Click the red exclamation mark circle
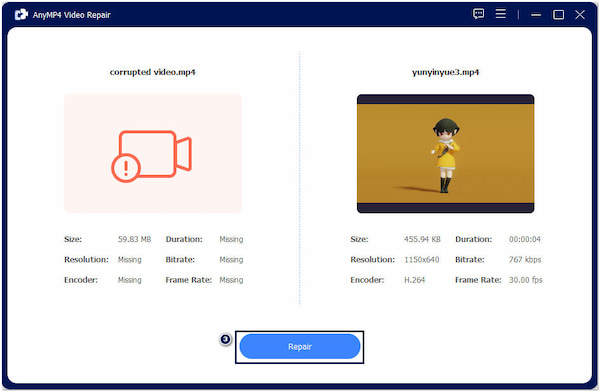This screenshot has width=600, height=392. tap(126, 168)
